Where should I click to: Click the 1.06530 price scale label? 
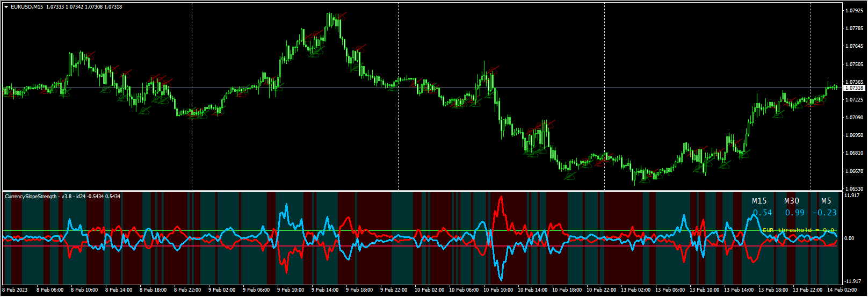point(854,189)
